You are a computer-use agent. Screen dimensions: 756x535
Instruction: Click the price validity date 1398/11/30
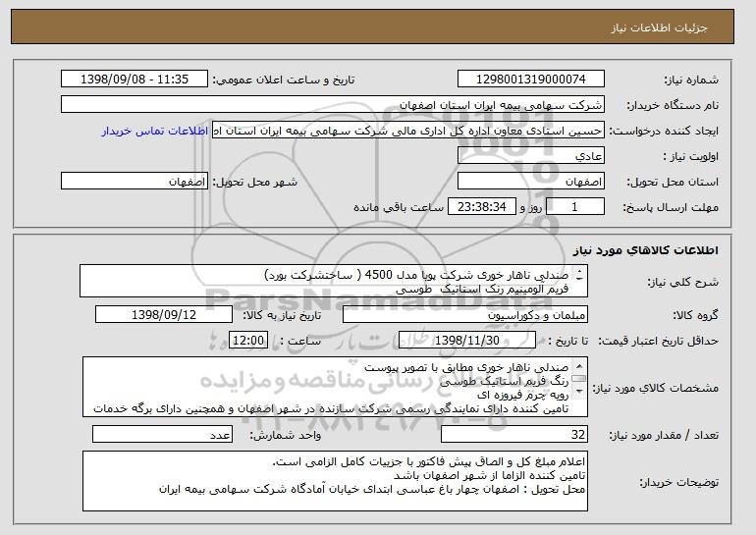click(467, 341)
